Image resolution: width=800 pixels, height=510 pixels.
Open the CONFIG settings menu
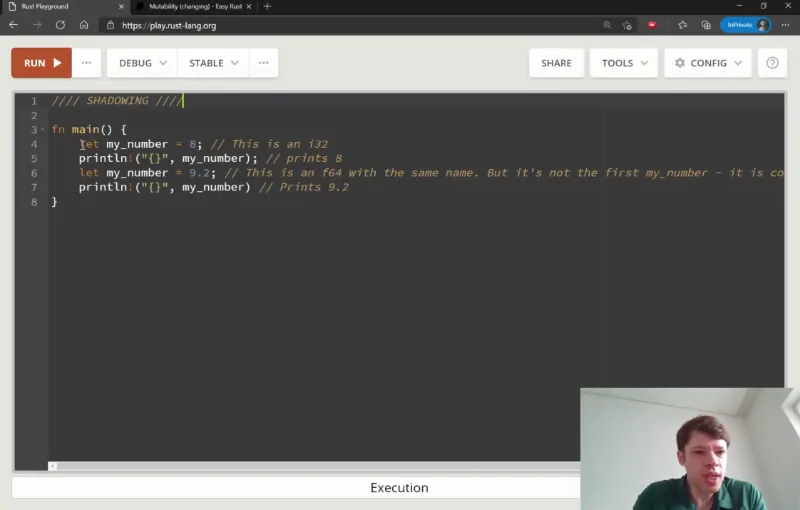coord(707,63)
